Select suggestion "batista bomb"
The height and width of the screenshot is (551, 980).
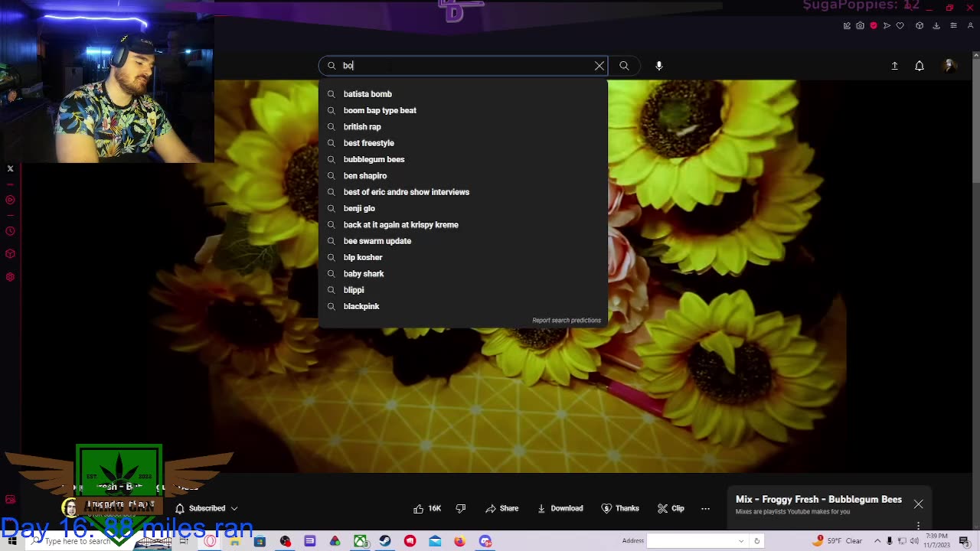463,94
